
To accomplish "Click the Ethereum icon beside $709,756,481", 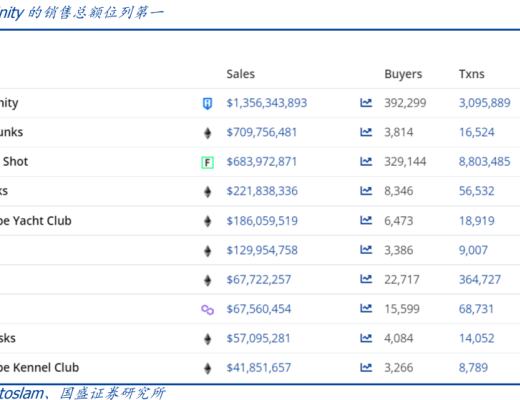I will click(208, 133).
